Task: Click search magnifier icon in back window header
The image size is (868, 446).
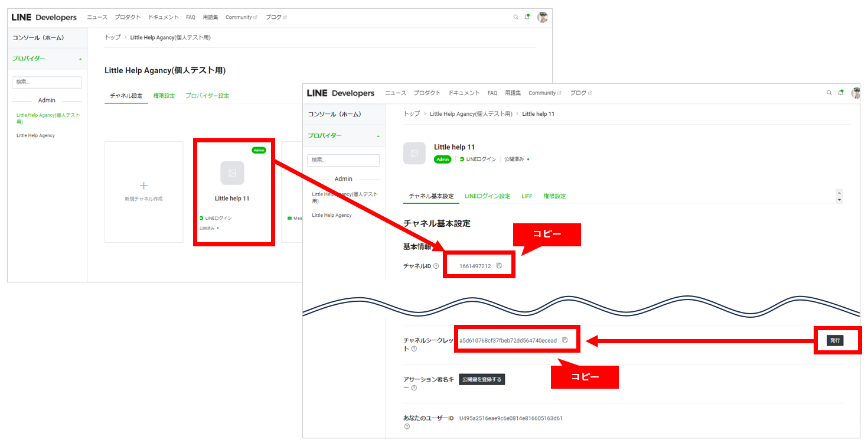Action: click(x=516, y=17)
